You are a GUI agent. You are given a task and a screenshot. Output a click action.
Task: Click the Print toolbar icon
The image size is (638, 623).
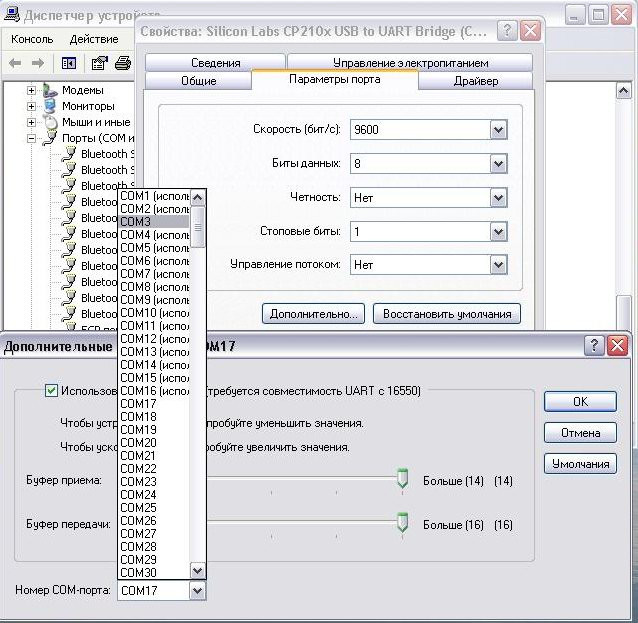click(x=122, y=63)
